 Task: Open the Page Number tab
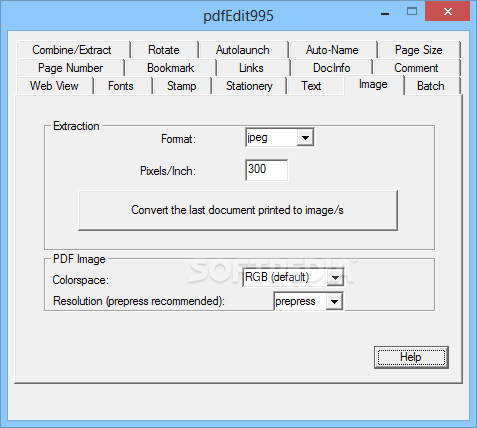(70, 68)
